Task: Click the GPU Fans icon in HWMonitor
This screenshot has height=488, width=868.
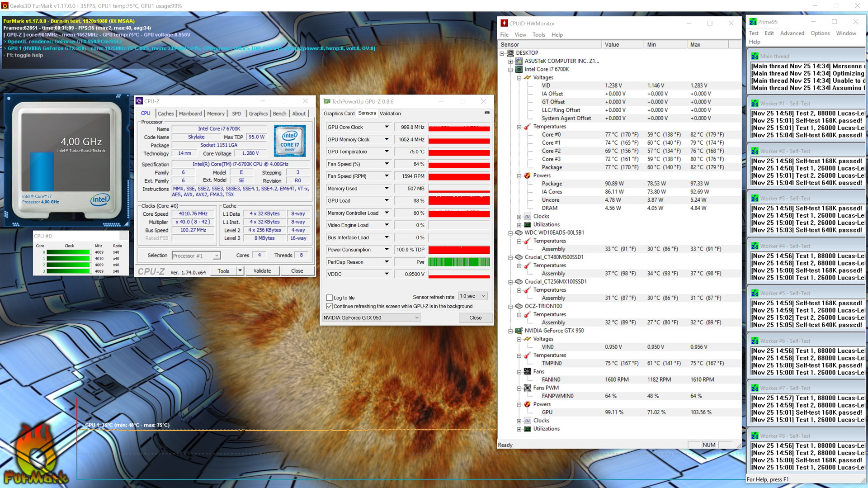Action: click(527, 371)
